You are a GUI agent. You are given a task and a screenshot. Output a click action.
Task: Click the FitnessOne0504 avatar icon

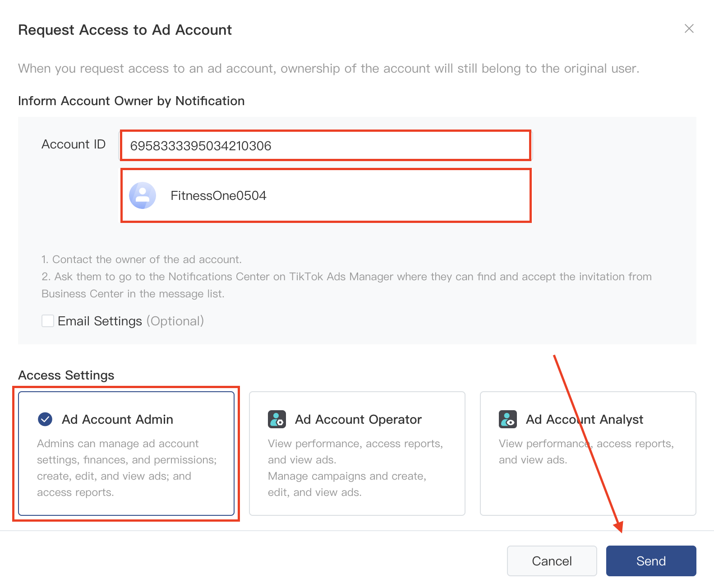coord(143,195)
